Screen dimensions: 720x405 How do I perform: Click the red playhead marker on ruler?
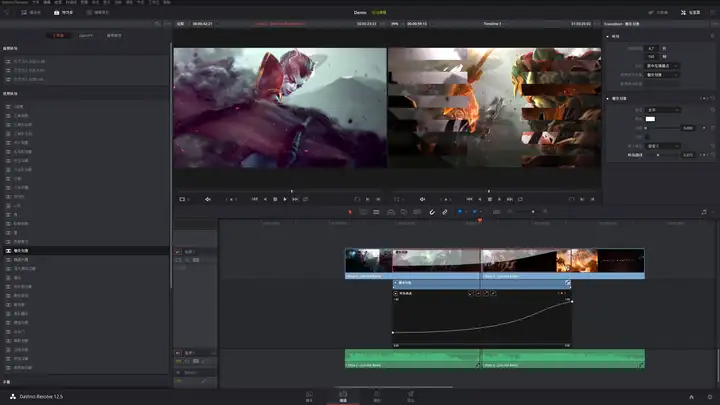[x=480, y=220]
